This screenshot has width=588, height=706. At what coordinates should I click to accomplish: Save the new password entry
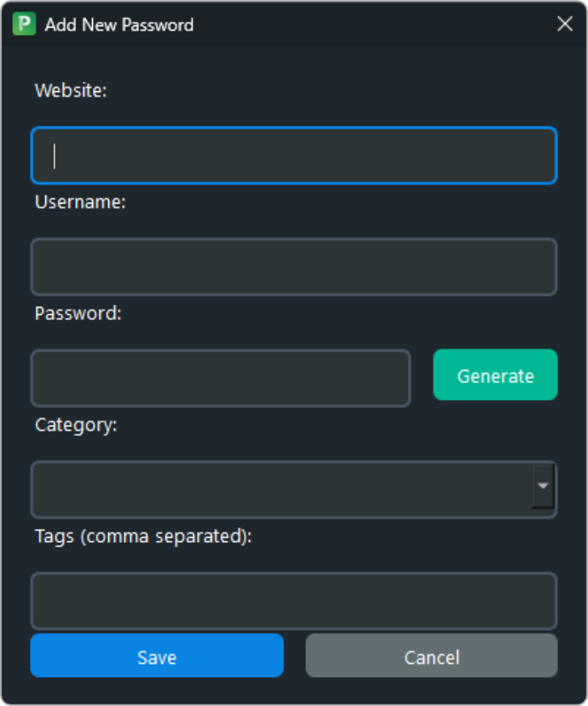pos(157,656)
